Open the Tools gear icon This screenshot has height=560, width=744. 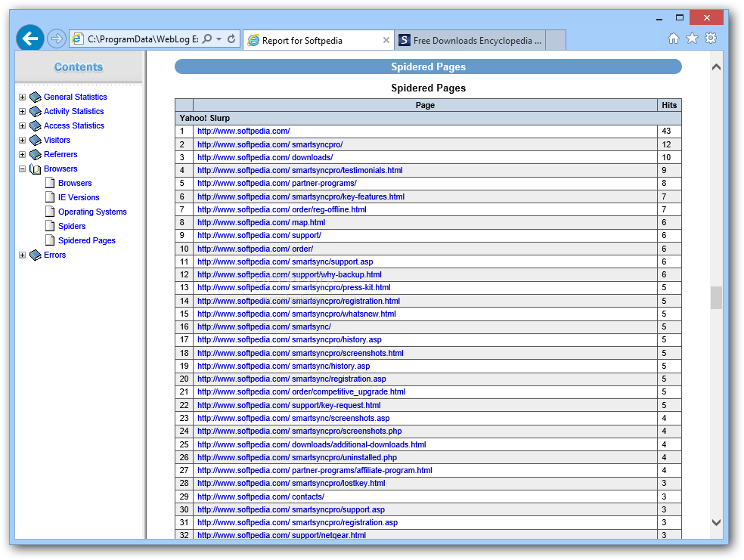click(x=711, y=38)
